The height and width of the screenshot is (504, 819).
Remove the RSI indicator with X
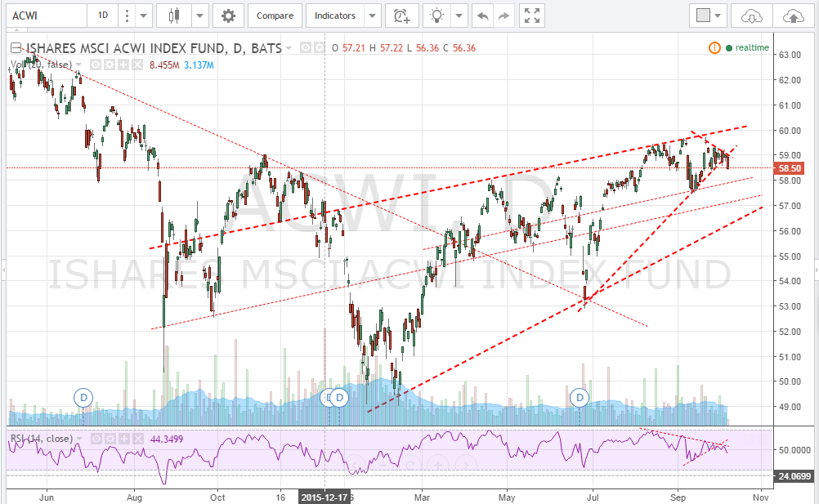tap(137, 439)
